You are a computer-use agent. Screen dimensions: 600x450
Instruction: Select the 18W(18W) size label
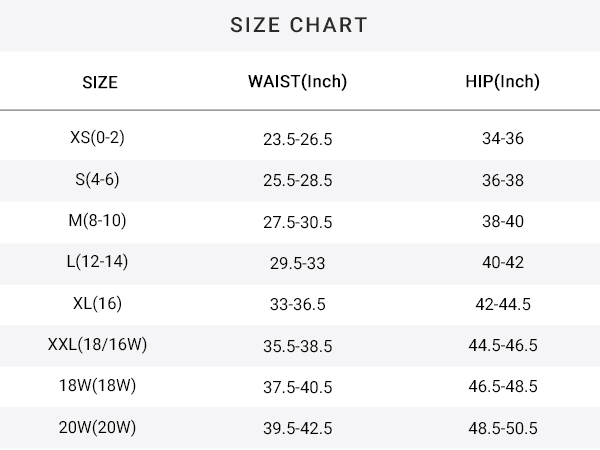[x=97, y=386]
